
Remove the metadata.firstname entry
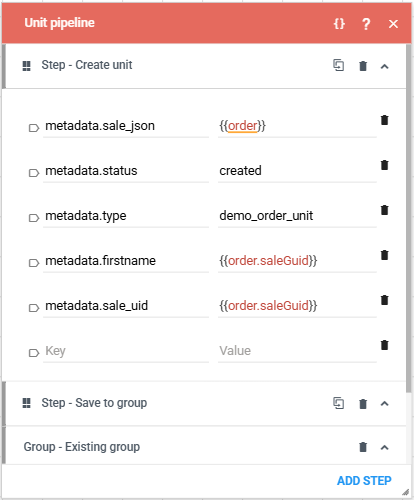(385, 255)
